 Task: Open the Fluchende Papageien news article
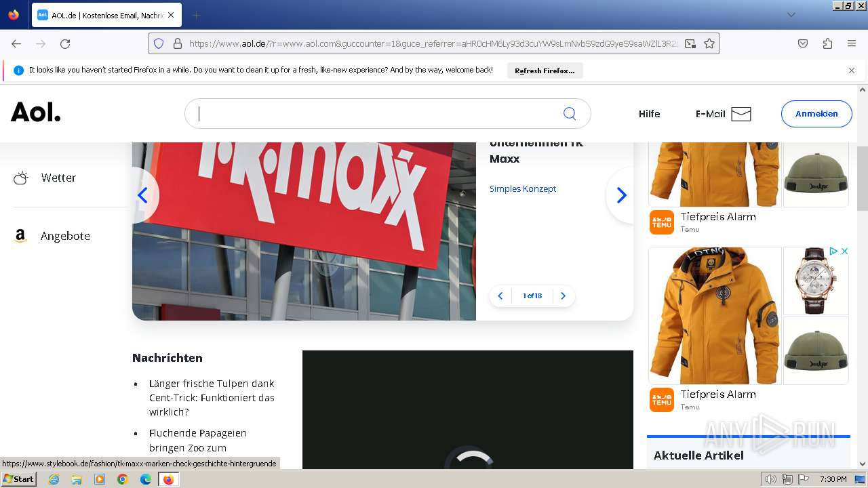(197, 441)
